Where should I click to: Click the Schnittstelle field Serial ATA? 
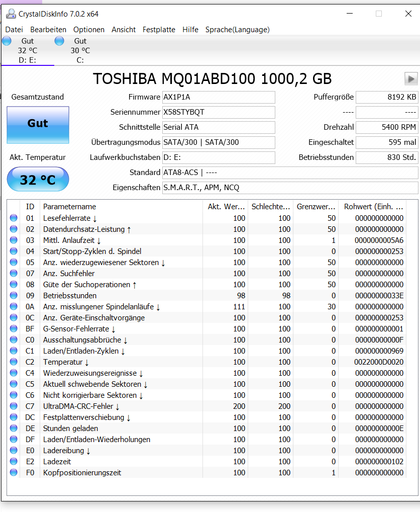pyautogui.click(x=219, y=127)
